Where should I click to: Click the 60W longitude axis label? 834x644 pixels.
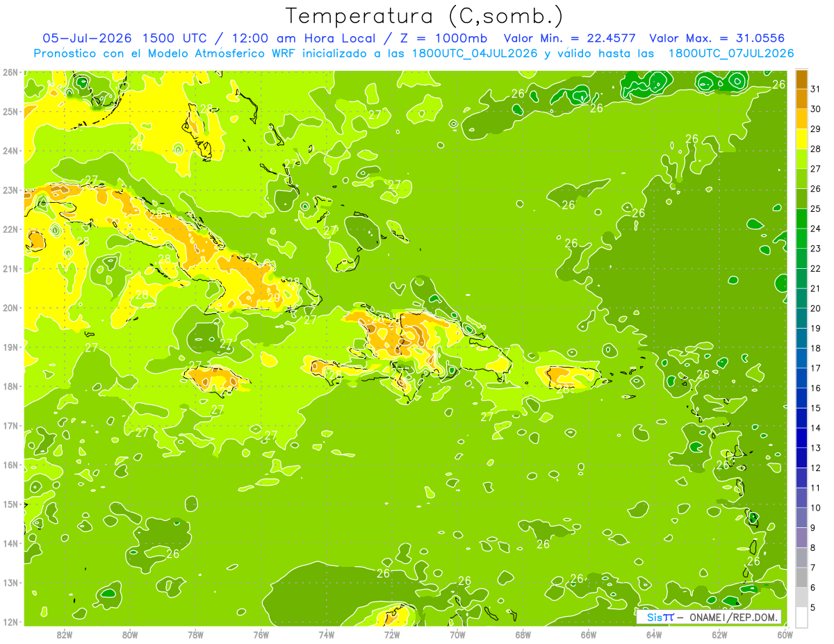pyautogui.click(x=785, y=634)
